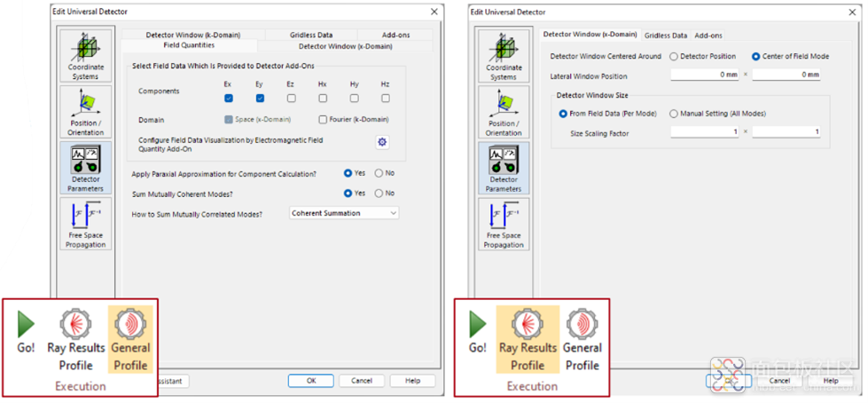
Task: Close the left Edit Universal Detector dialog
Action: click(x=434, y=11)
